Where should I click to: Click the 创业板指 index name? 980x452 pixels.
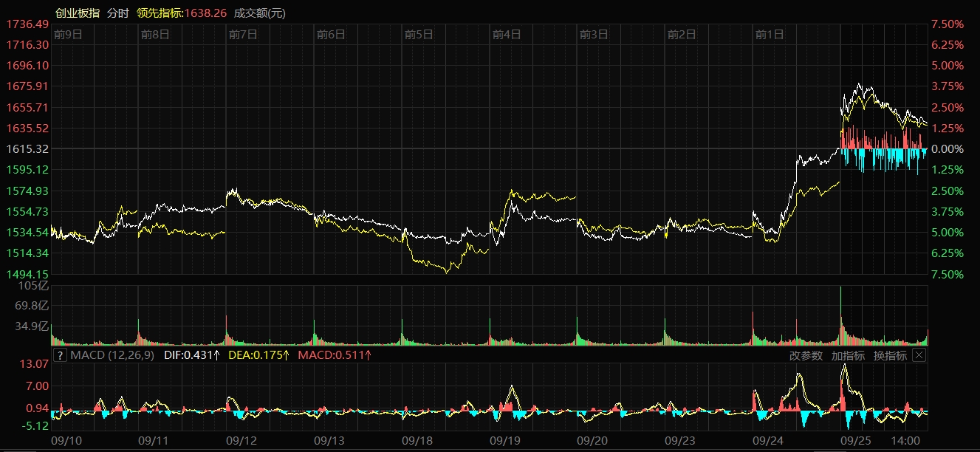pos(78,13)
